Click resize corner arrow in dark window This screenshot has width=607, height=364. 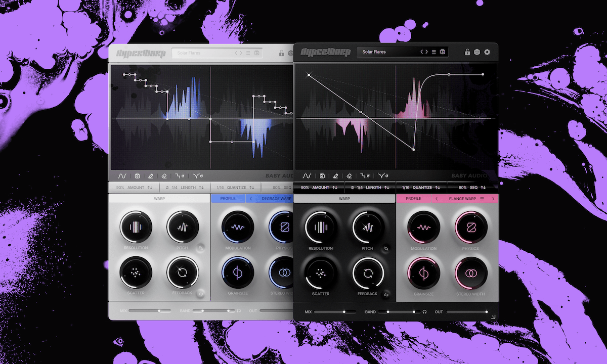[x=493, y=317]
